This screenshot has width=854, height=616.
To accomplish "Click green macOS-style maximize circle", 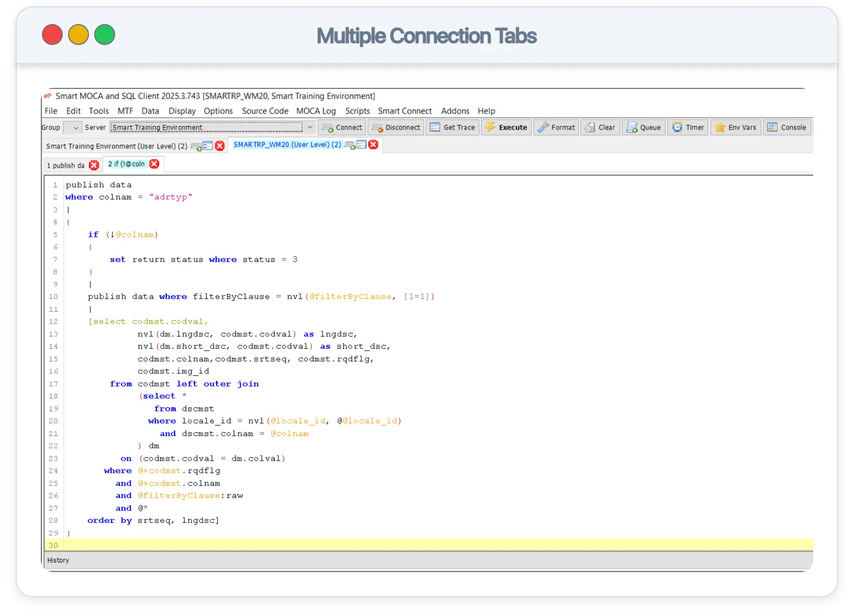I will [105, 35].
